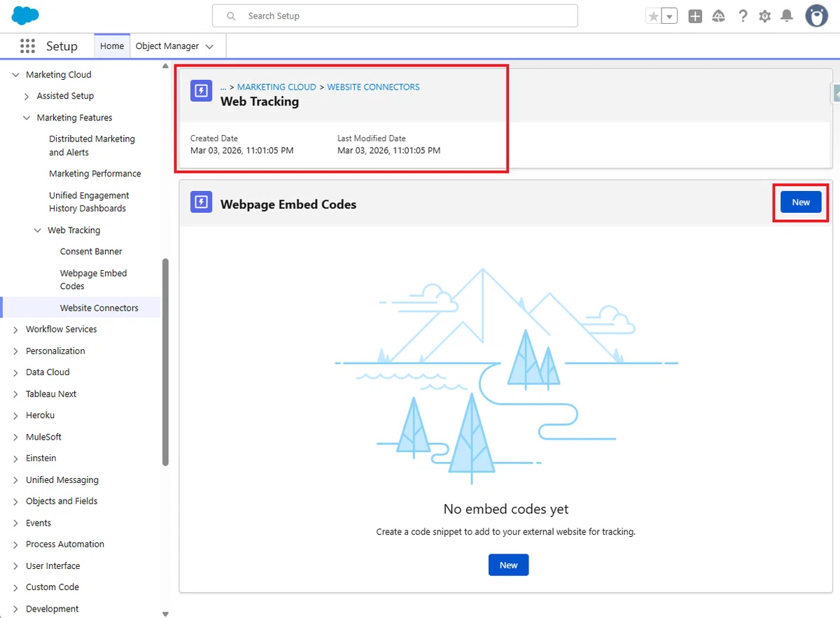Screen dimensions: 840x618
Task: Open the user profile avatar
Action: (816, 15)
